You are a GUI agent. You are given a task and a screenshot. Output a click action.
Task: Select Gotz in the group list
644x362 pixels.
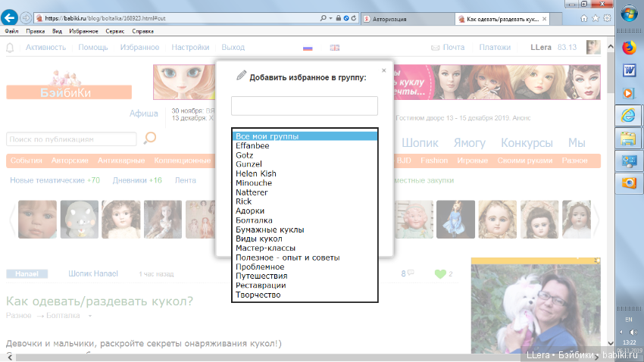245,155
